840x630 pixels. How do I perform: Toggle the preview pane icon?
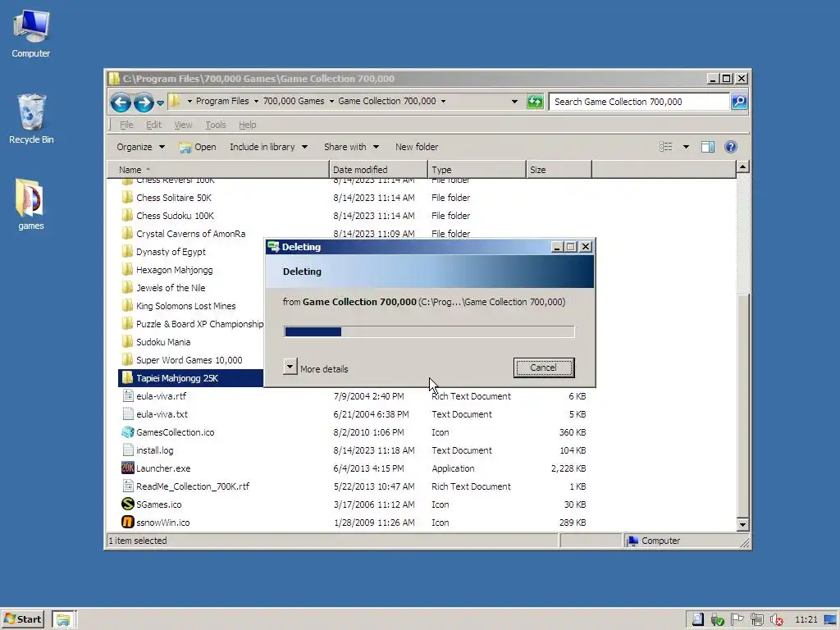pyautogui.click(x=708, y=147)
